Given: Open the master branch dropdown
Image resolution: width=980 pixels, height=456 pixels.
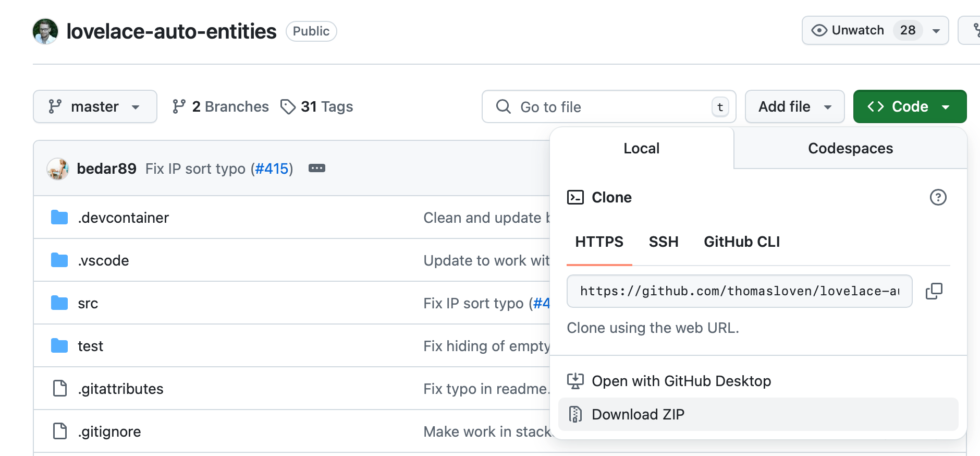Looking at the screenshot, I should click(x=95, y=106).
